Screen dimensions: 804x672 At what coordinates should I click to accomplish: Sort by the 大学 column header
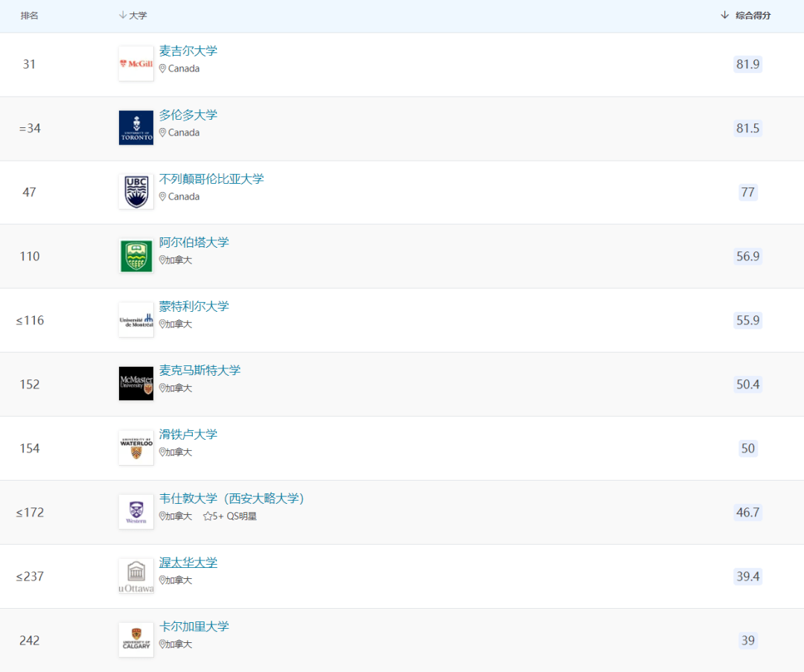point(133,16)
